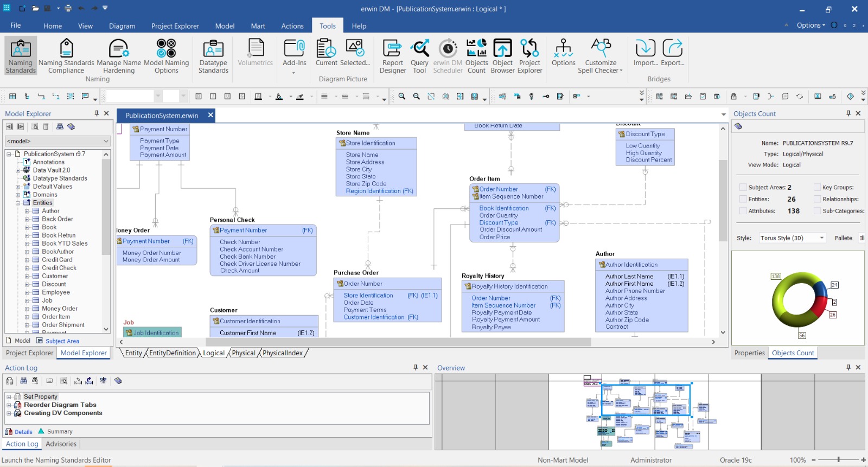Click the zoom out magnifier icon

coord(417,97)
